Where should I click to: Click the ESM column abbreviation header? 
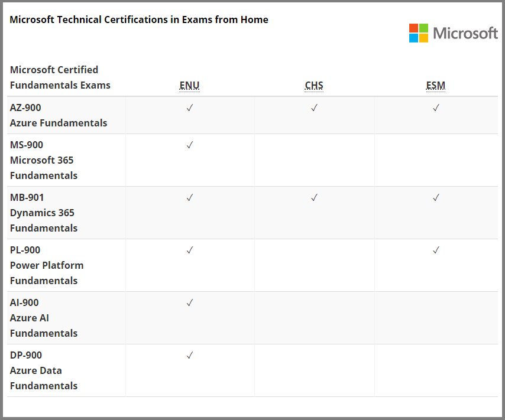pyautogui.click(x=436, y=85)
